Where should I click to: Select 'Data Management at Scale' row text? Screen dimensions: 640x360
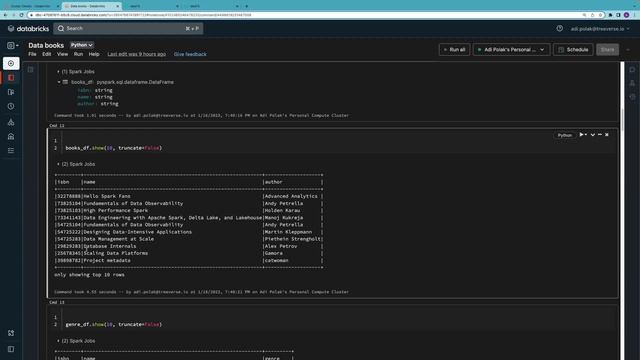point(119,239)
